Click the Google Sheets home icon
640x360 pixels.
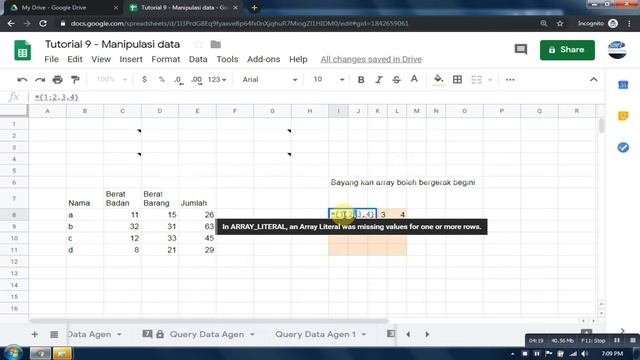coord(22,51)
